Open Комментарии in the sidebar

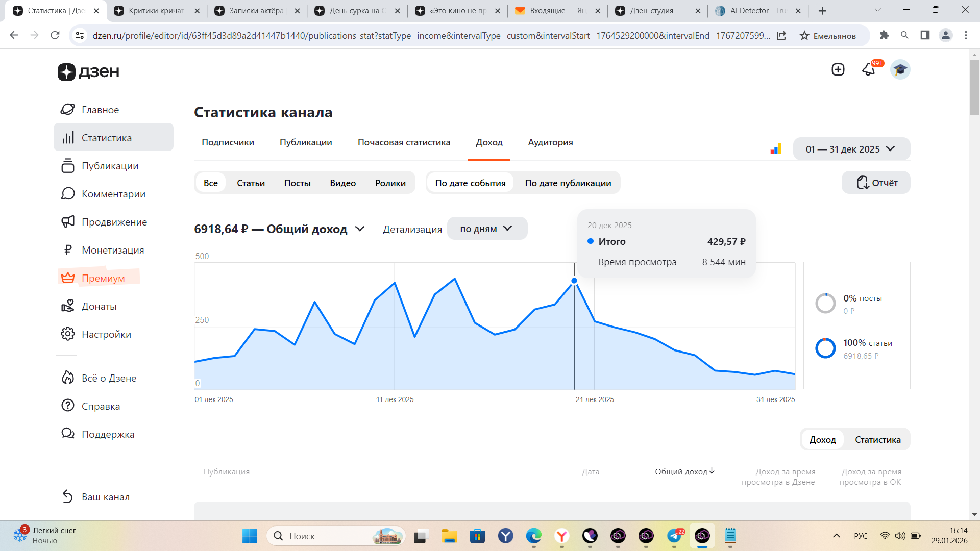coord(113,194)
